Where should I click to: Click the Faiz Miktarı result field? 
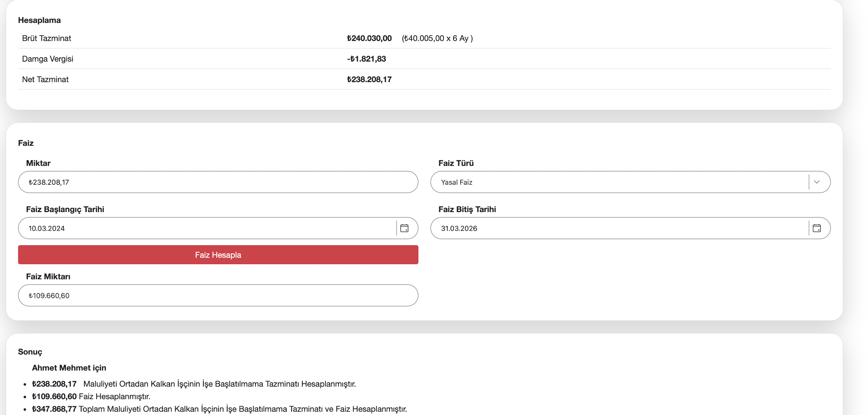(x=218, y=295)
